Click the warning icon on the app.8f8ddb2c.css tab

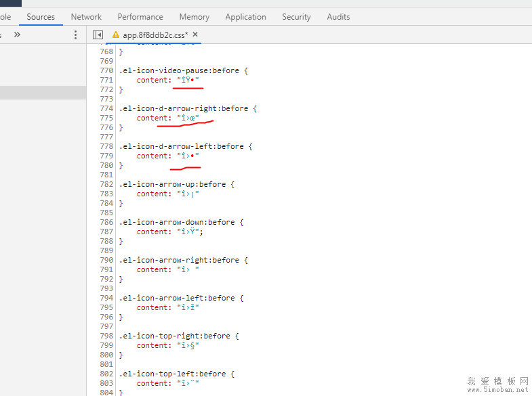click(x=115, y=35)
